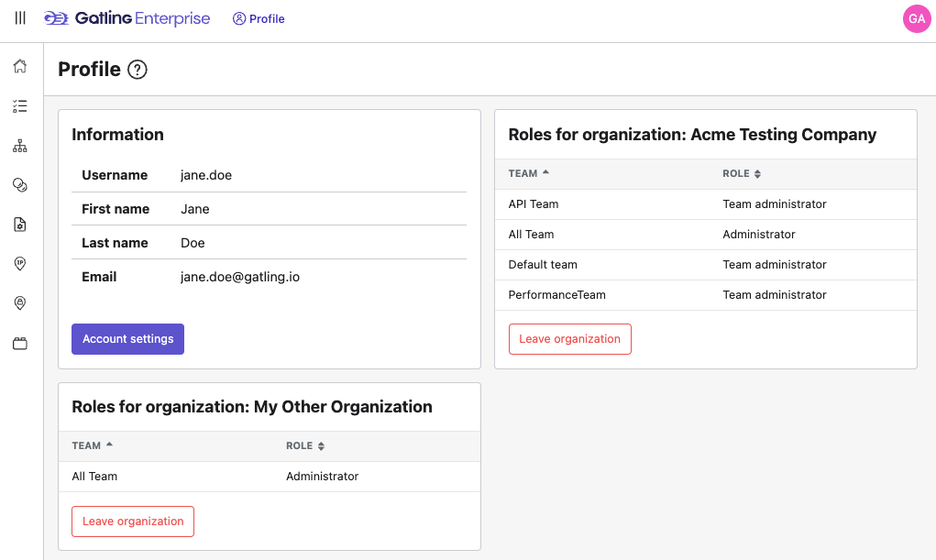Open the GA user avatar menu
The image size is (936, 560).
click(917, 19)
